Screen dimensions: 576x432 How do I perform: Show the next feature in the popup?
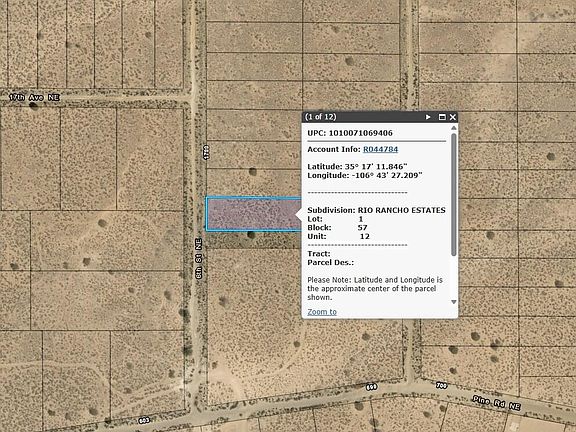[x=428, y=117]
